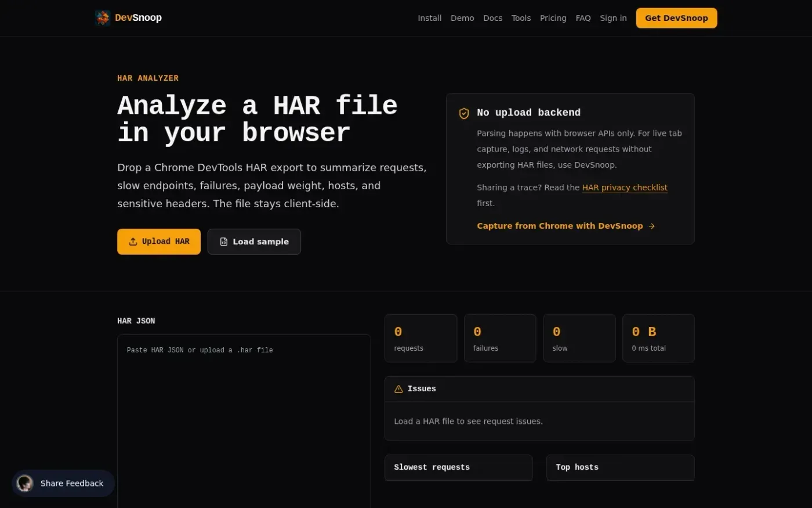Click the '0 ms total' text

(649, 348)
